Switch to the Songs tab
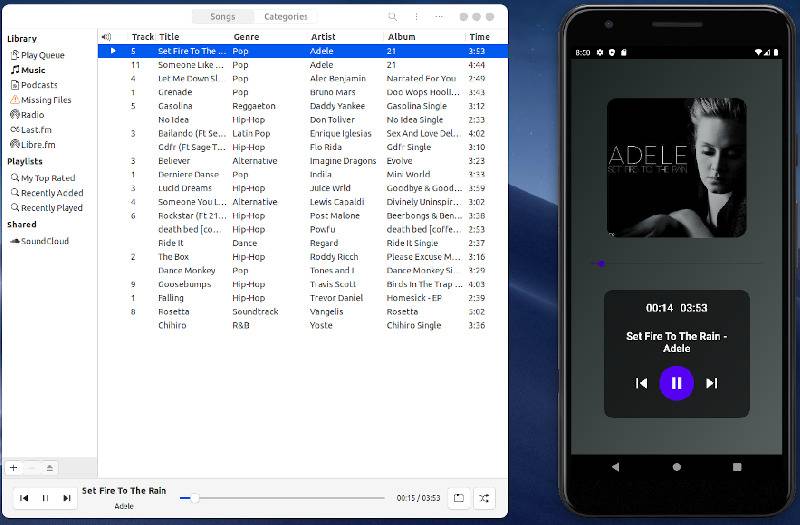Screen dimensions: 800x525 (223, 17)
